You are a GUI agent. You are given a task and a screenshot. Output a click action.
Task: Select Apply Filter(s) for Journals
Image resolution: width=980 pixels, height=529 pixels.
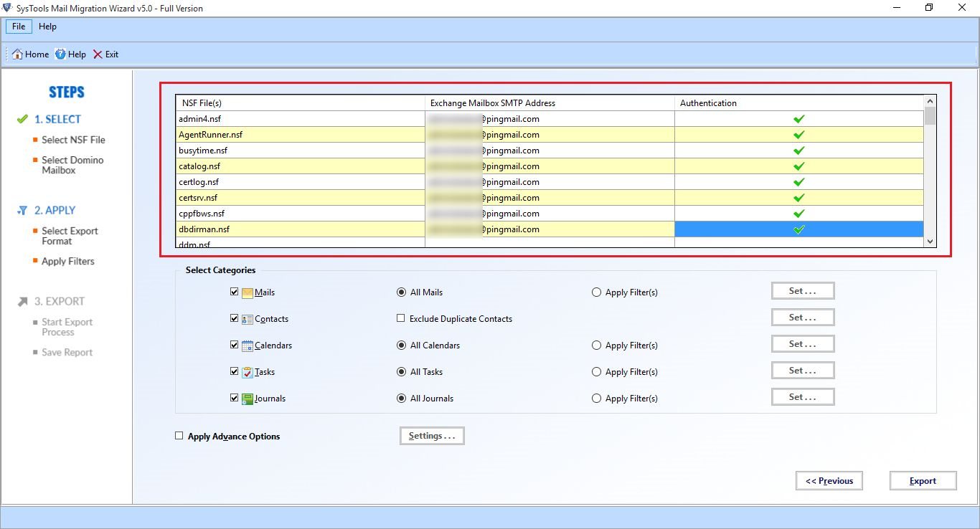[x=596, y=399]
